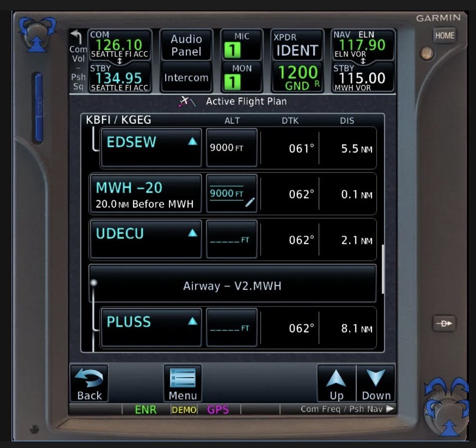Select the standby COM frequency 134.95
The width and height of the screenshot is (476, 448).
[120, 78]
